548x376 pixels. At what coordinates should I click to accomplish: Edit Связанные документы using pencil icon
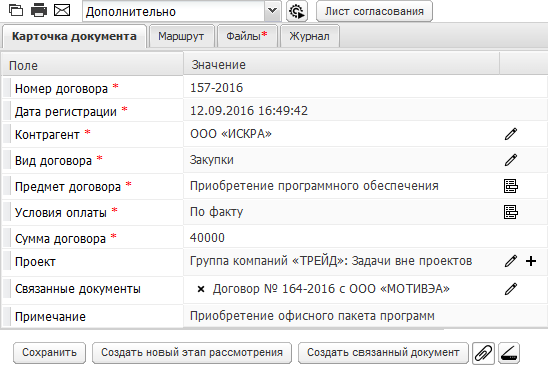click(511, 289)
